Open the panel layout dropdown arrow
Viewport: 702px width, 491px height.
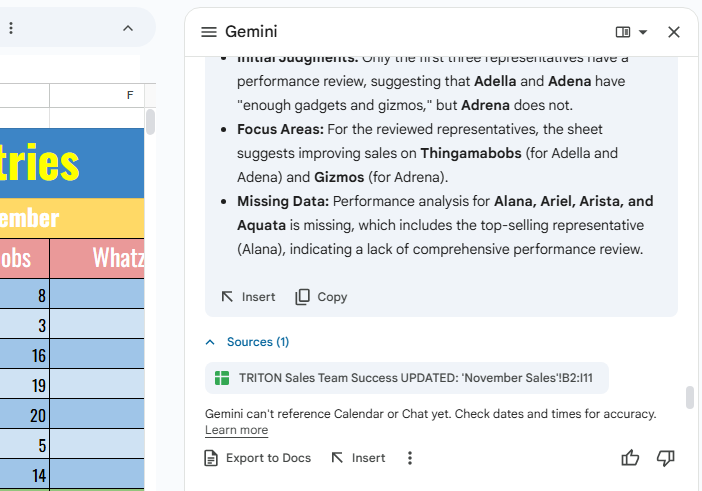[x=643, y=32]
